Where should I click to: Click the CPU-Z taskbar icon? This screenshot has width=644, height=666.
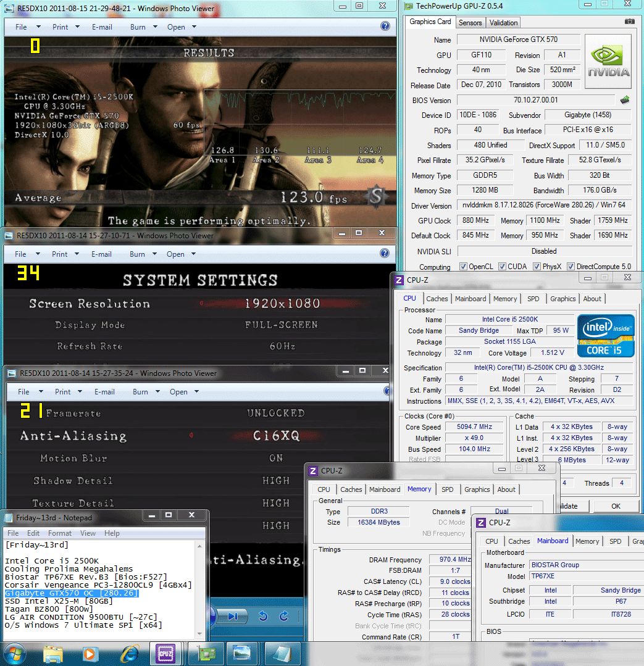(x=165, y=654)
